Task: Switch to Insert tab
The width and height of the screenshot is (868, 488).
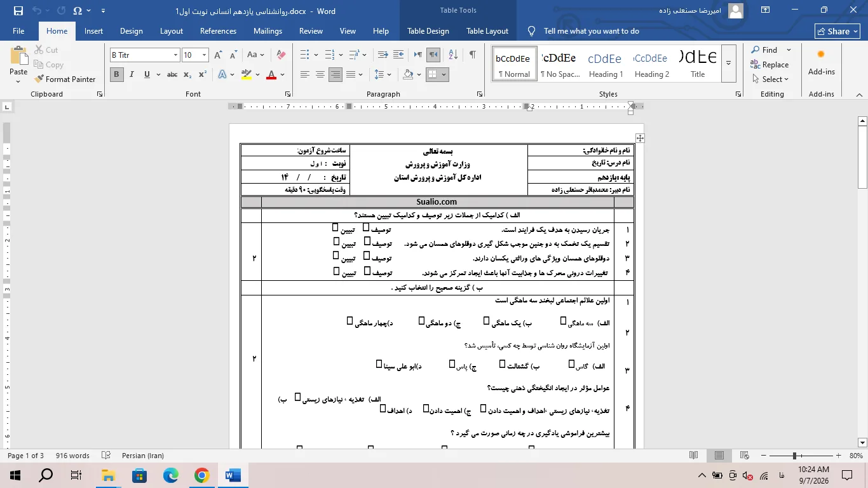Action: [93, 31]
